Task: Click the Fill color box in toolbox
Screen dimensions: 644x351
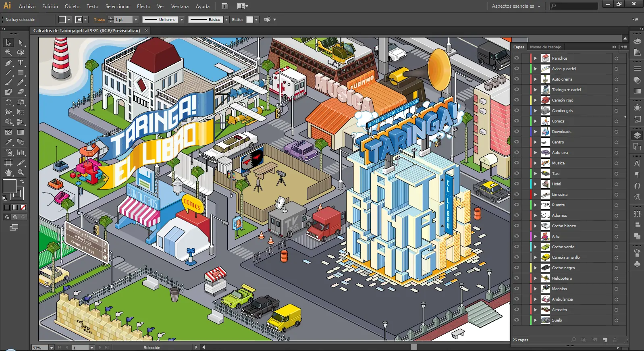Action: click(x=10, y=186)
